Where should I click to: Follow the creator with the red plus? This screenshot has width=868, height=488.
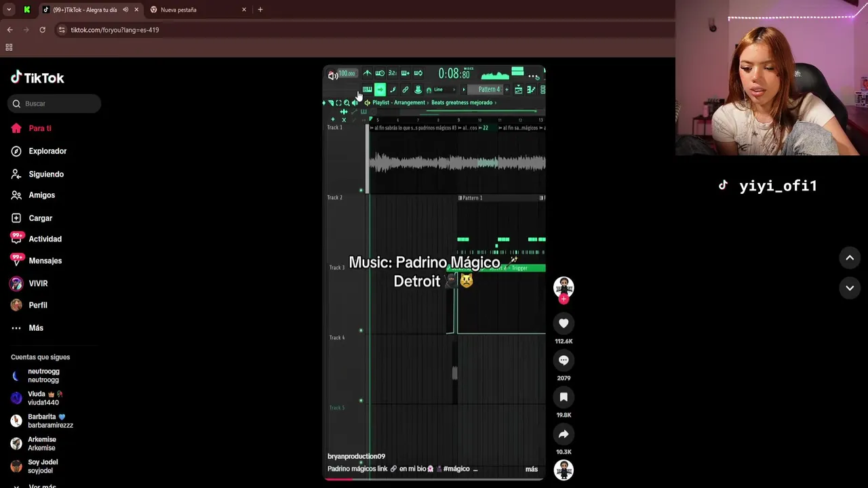point(564,299)
